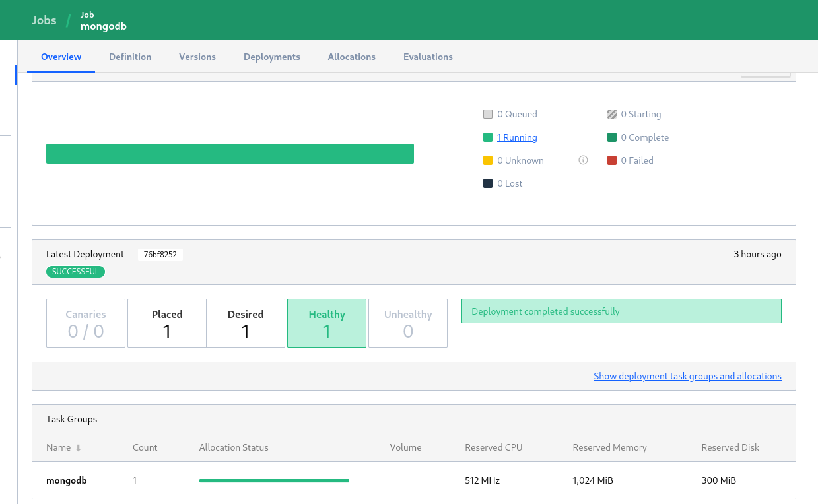Screen dimensions: 818x504
Task: Click the yellow Unknown legend square
Action: point(488,160)
